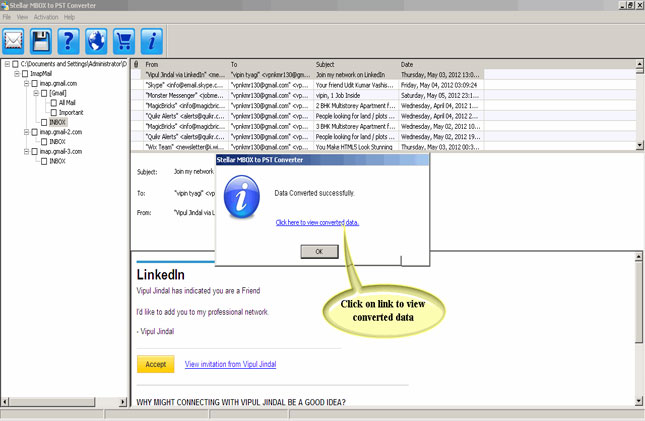Check the [Gmail] folder checkbox
This screenshot has width=645, height=421.
coord(44,93)
